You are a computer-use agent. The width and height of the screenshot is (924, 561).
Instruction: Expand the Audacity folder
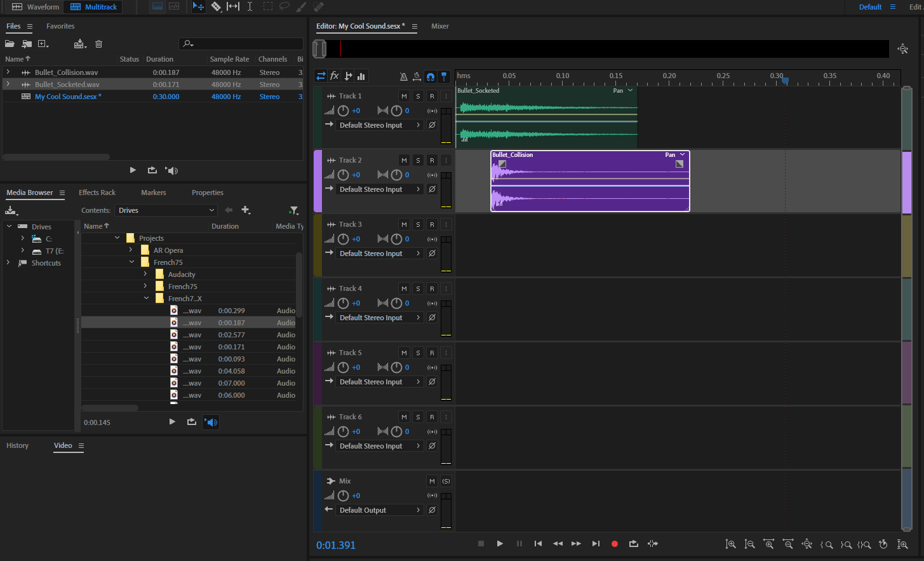pyautogui.click(x=145, y=274)
